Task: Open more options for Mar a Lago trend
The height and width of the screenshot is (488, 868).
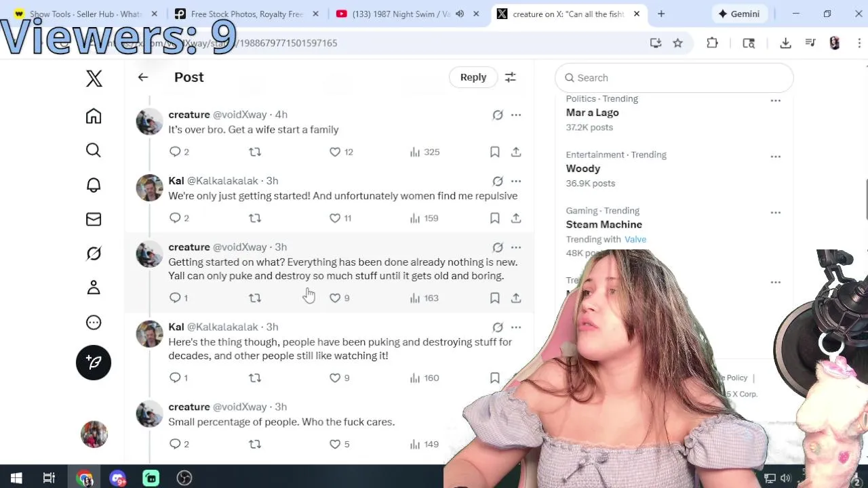Action: point(776,100)
